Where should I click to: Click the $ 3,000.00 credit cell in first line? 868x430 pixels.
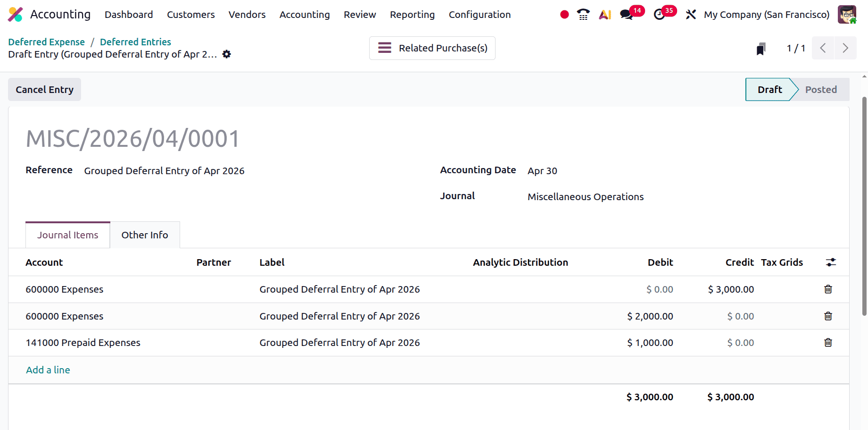pyautogui.click(x=731, y=289)
